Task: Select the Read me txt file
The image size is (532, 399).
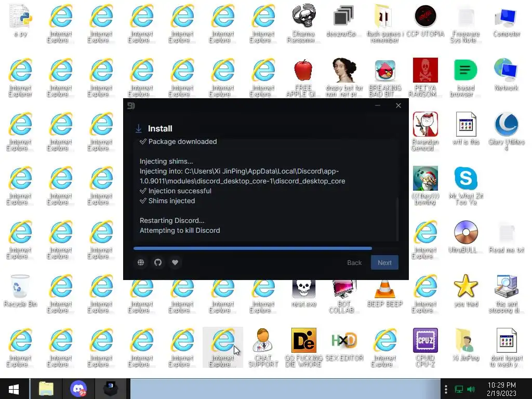Action: click(506, 237)
